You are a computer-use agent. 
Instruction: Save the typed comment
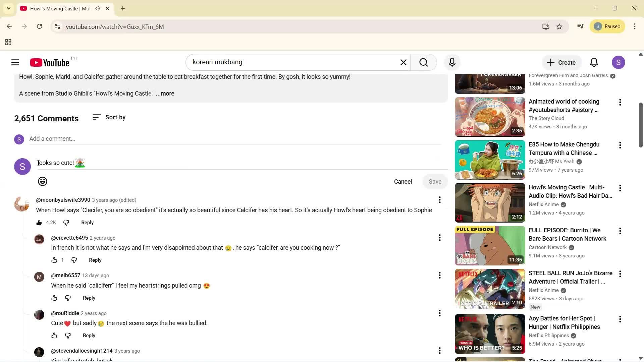coord(435,181)
